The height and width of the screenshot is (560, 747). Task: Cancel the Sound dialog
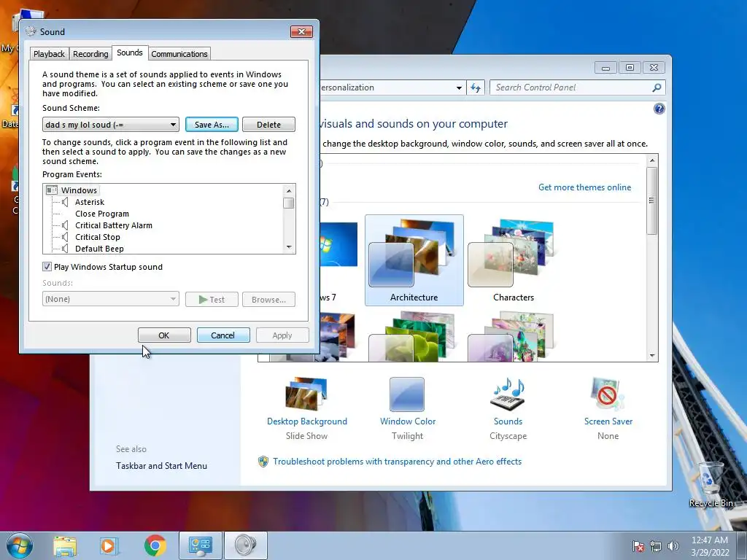[223, 335]
